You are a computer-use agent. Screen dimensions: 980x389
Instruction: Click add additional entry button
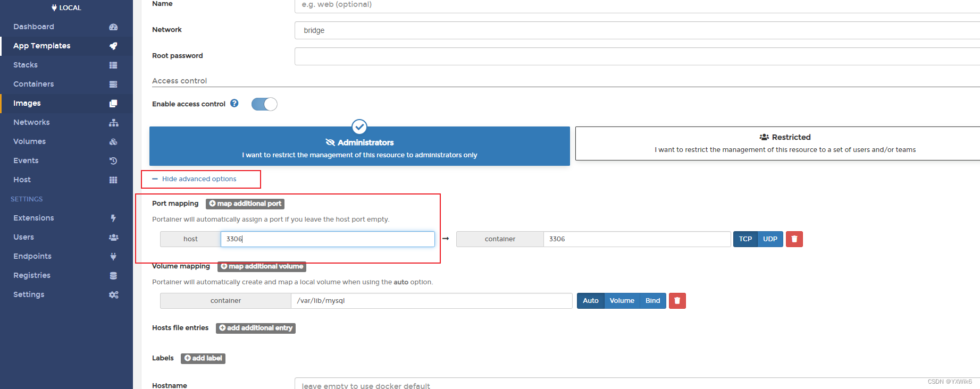point(256,328)
